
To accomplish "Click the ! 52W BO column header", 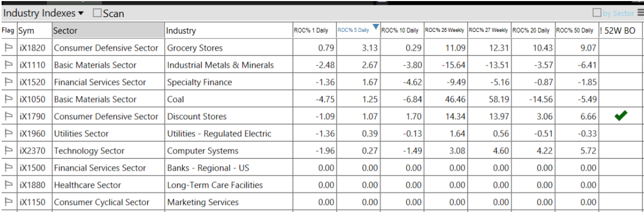I will coord(621,30).
